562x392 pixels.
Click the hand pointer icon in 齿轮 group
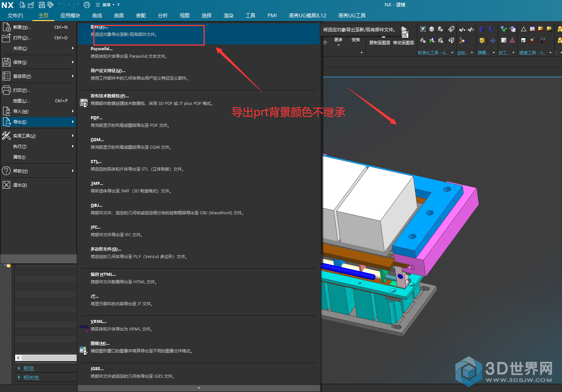click(x=462, y=40)
